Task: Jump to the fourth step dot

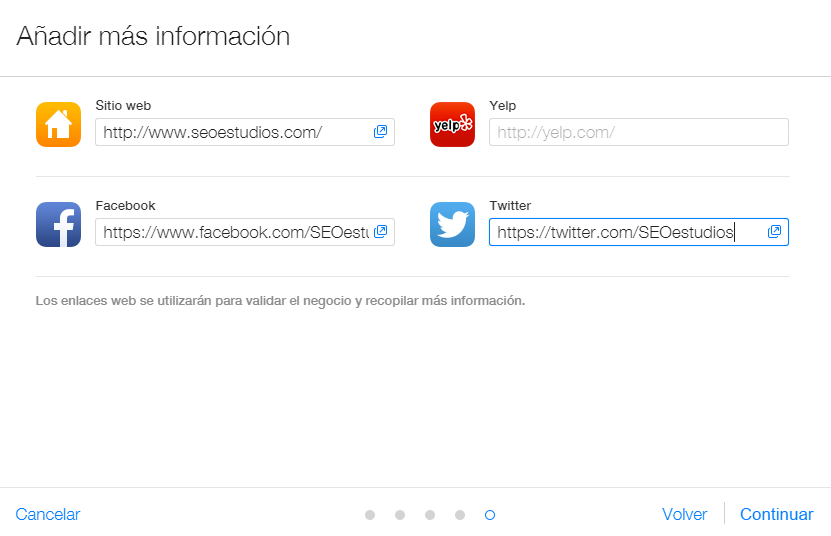Action: tap(460, 515)
